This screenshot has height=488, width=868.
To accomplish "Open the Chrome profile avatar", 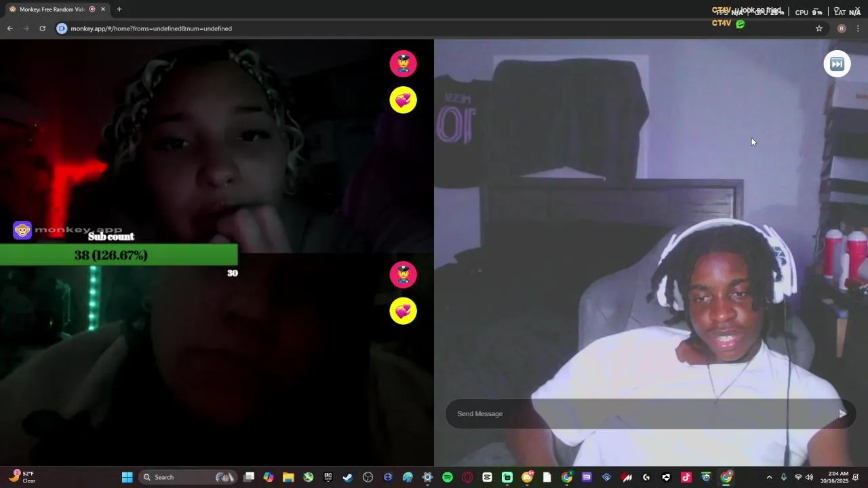I will (842, 28).
